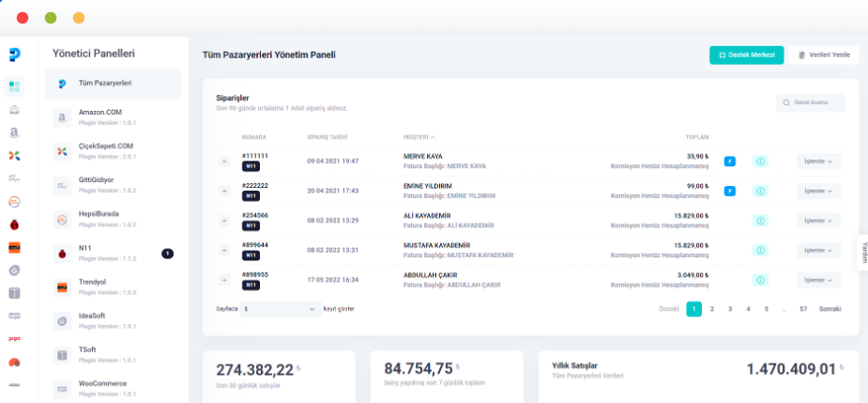Screen dimensions: 868x403
Task: Open the WooCommerce panel entry
Action: (x=113, y=389)
